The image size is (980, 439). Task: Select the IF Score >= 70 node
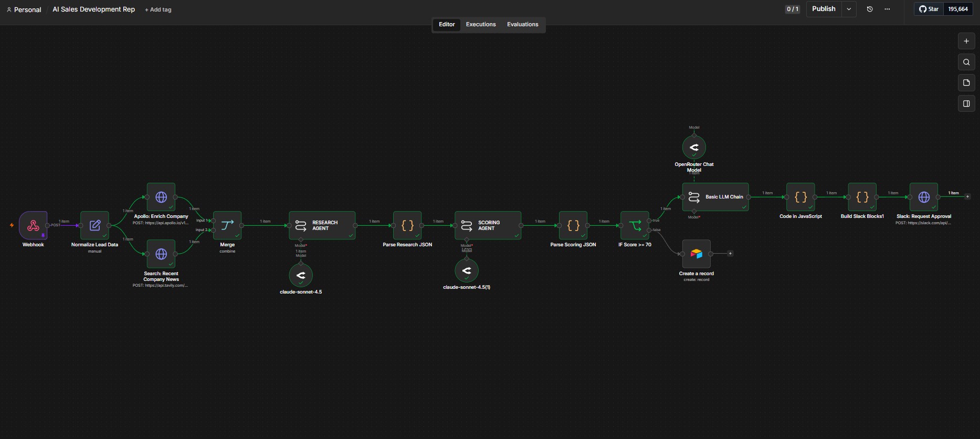point(635,225)
